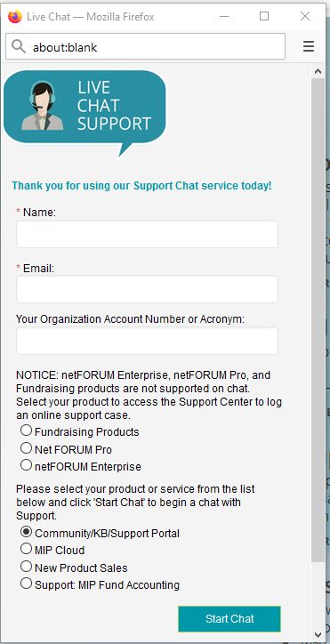This screenshot has width=330, height=644.
Task: Maximize the Live Chat window
Action: (264, 16)
